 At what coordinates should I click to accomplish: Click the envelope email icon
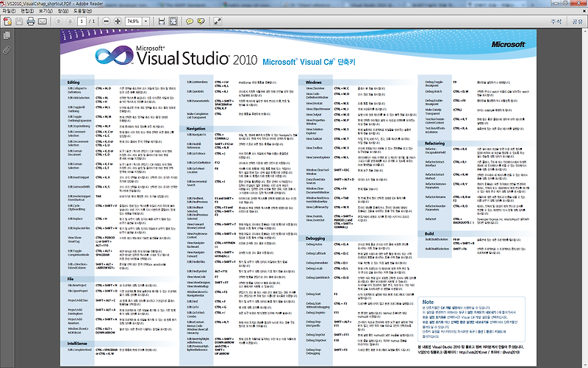coord(43,21)
